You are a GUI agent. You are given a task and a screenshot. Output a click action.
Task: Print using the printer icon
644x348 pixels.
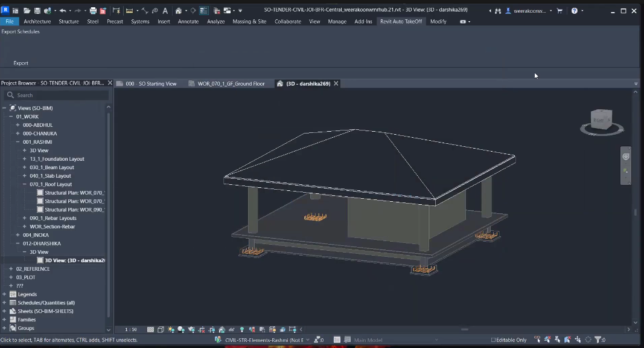[x=93, y=11]
